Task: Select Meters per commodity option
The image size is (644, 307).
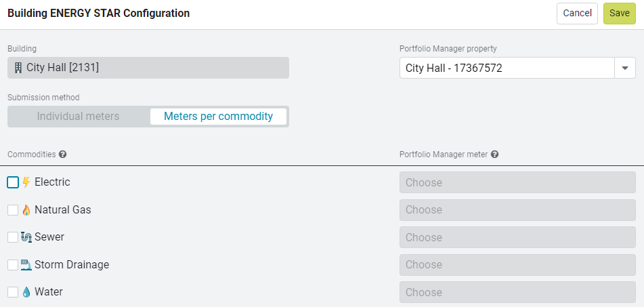Action: pos(218,117)
